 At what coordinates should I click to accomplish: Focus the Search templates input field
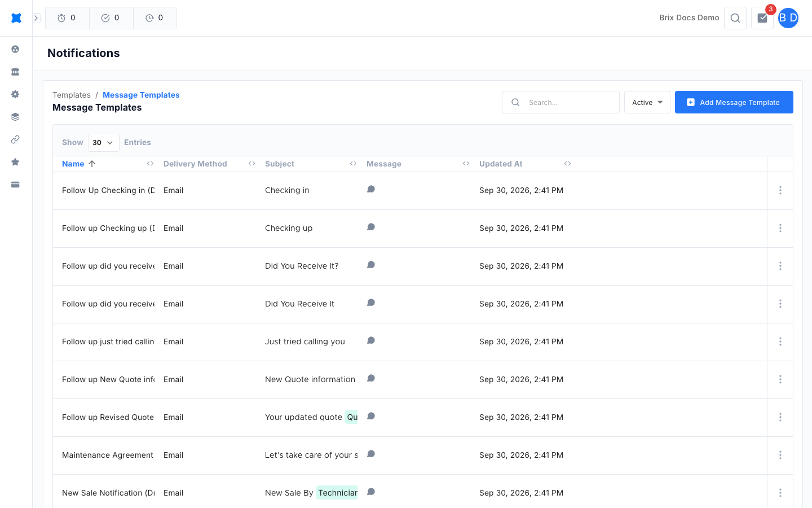pyautogui.click(x=561, y=102)
